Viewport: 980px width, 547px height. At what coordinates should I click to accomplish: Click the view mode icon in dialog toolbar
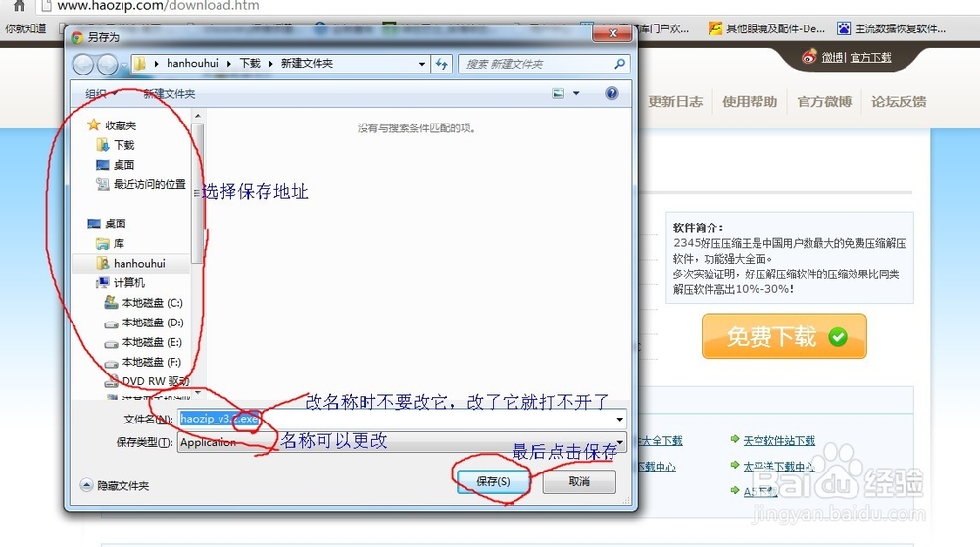pyautogui.click(x=559, y=93)
